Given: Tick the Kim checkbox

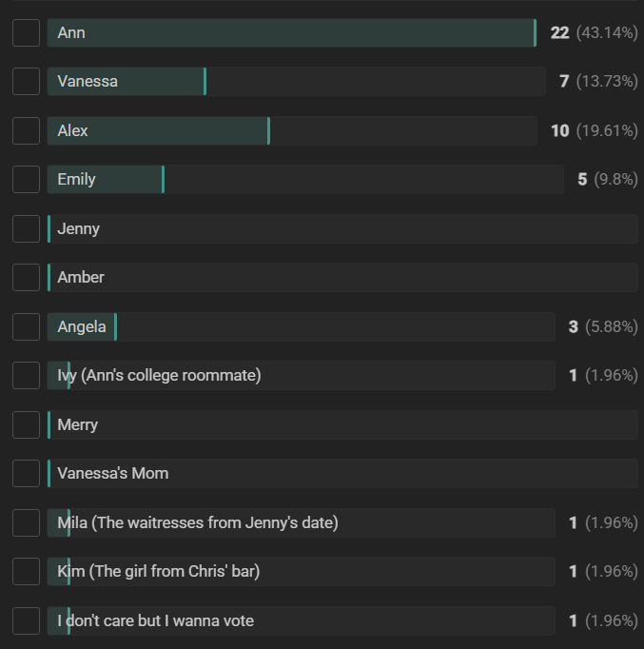Looking at the screenshot, I should tap(26, 572).
